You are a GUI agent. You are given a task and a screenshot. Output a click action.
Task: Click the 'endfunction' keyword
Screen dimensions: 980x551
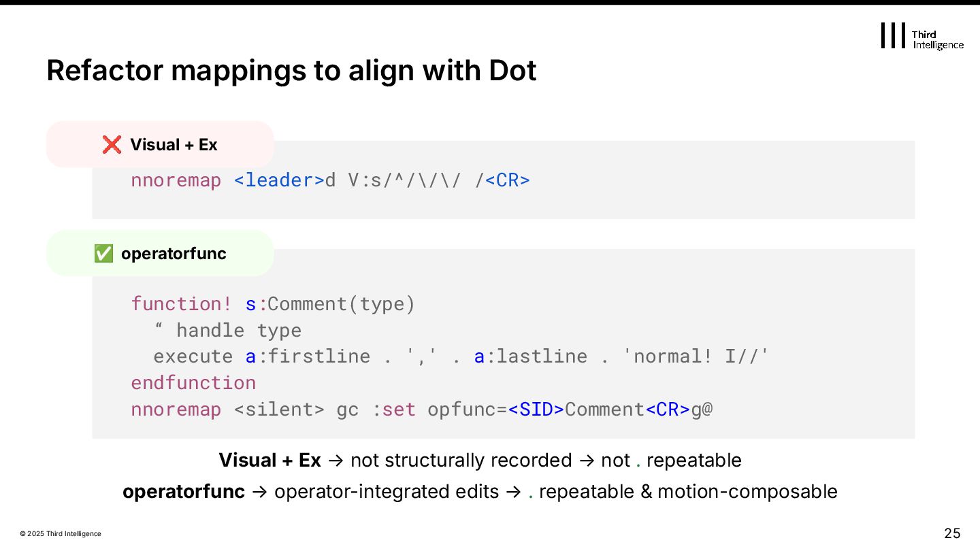pyautogui.click(x=193, y=382)
